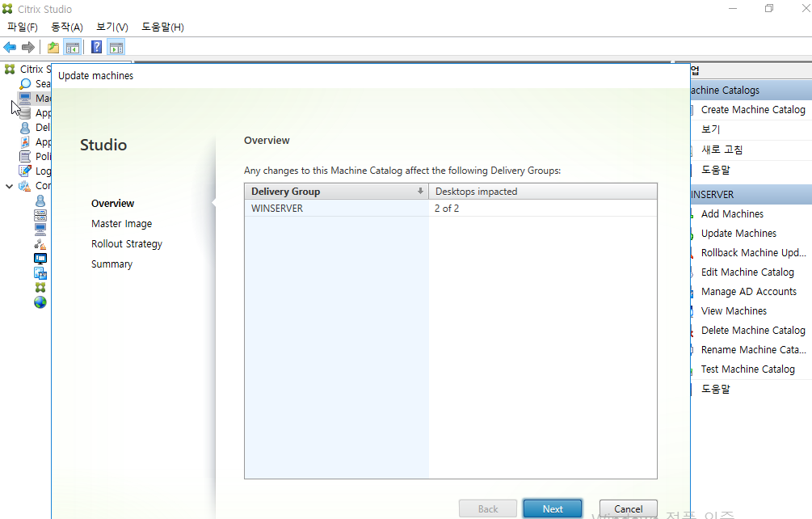This screenshot has height=519, width=812.
Task: Go to Rollout Strategy wizard step
Action: tap(127, 244)
